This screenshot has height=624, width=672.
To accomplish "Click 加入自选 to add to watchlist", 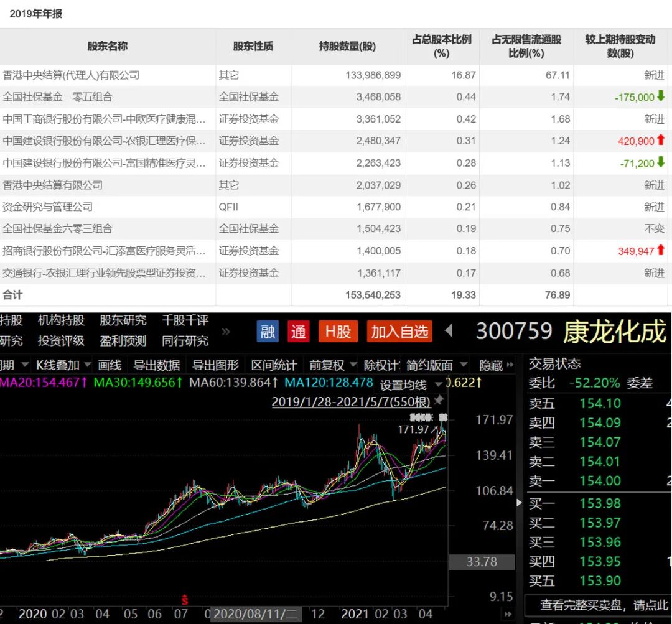I will (x=399, y=331).
